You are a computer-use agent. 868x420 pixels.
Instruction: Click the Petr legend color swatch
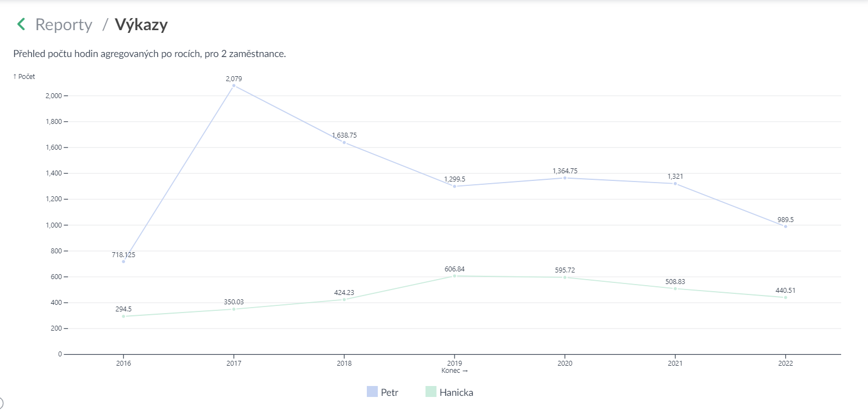click(x=372, y=392)
